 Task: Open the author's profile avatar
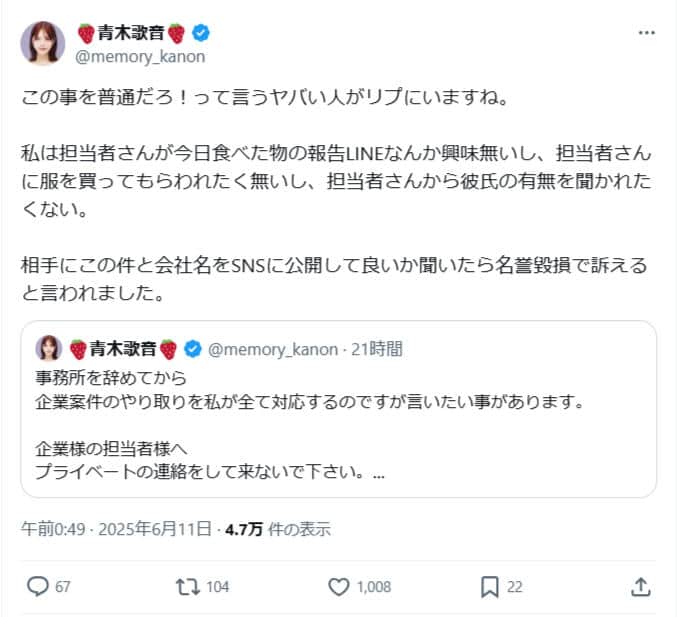[x=43, y=43]
